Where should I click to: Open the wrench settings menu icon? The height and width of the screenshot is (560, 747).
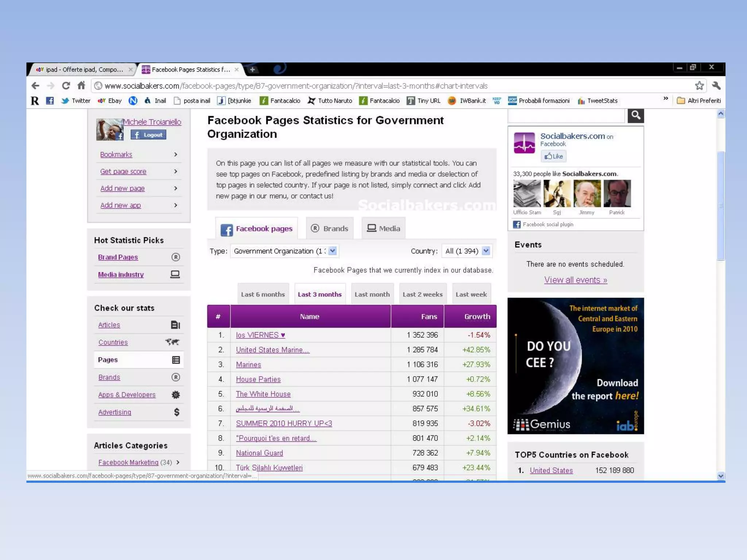coord(716,86)
